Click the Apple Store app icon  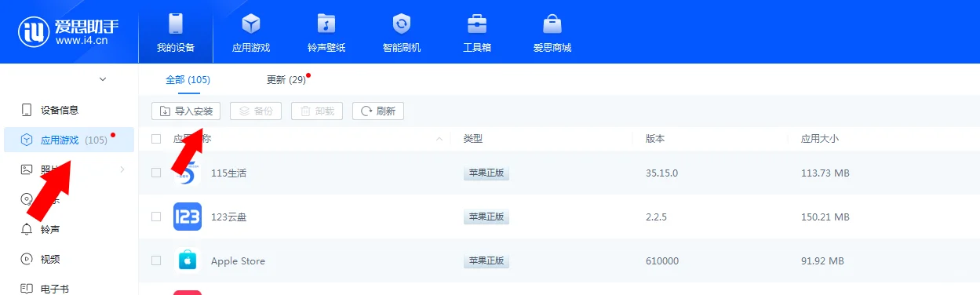tap(188, 260)
